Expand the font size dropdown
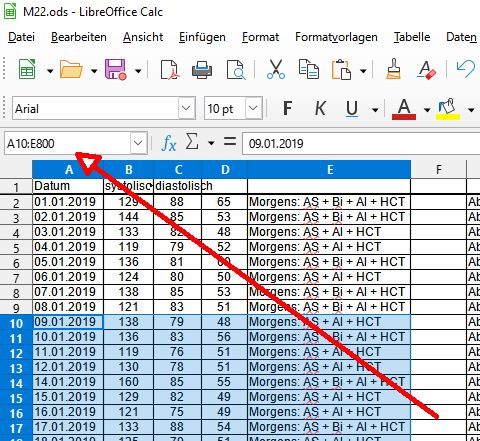The width and height of the screenshot is (480, 441). (x=254, y=108)
